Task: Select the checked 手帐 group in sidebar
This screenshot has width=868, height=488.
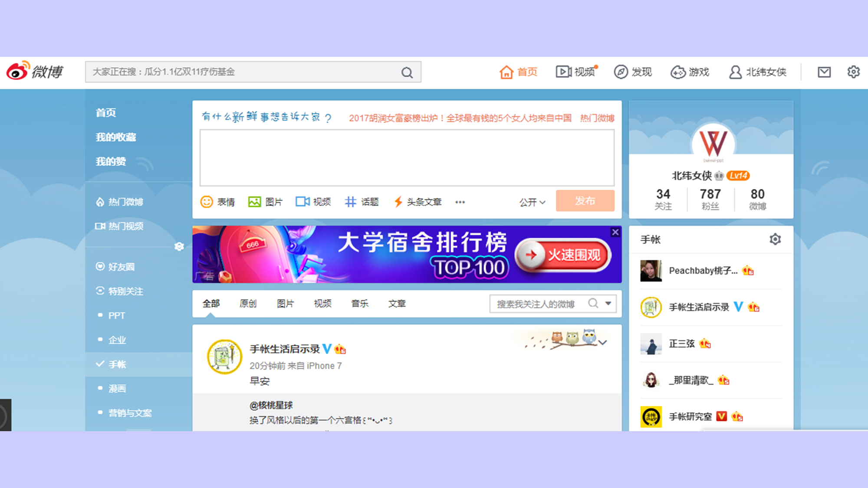Action: pos(116,364)
